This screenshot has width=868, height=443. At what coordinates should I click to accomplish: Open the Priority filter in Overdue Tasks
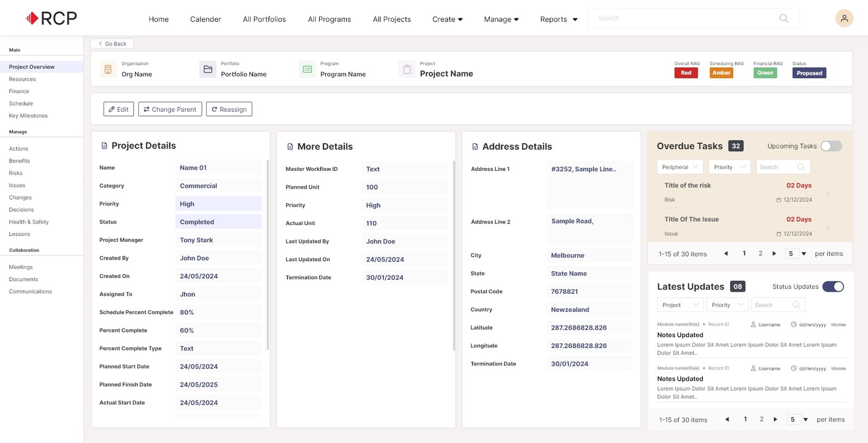(x=730, y=167)
